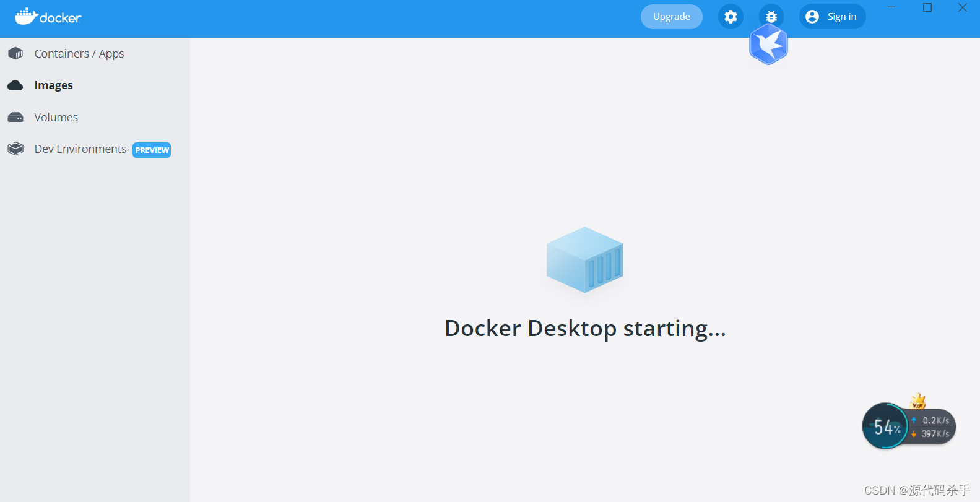Minimize the Docker Desktop window
Image resolution: width=980 pixels, height=502 pixels.
891,7
